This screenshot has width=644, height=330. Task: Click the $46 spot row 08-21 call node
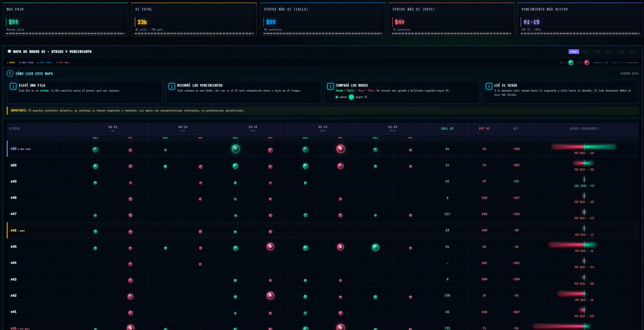[96, 232]
